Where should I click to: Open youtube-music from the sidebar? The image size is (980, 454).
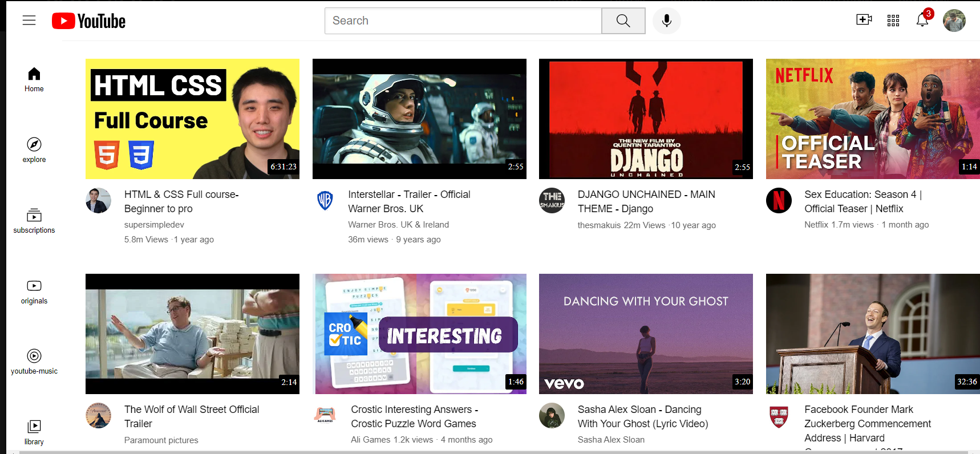point(34,362)
